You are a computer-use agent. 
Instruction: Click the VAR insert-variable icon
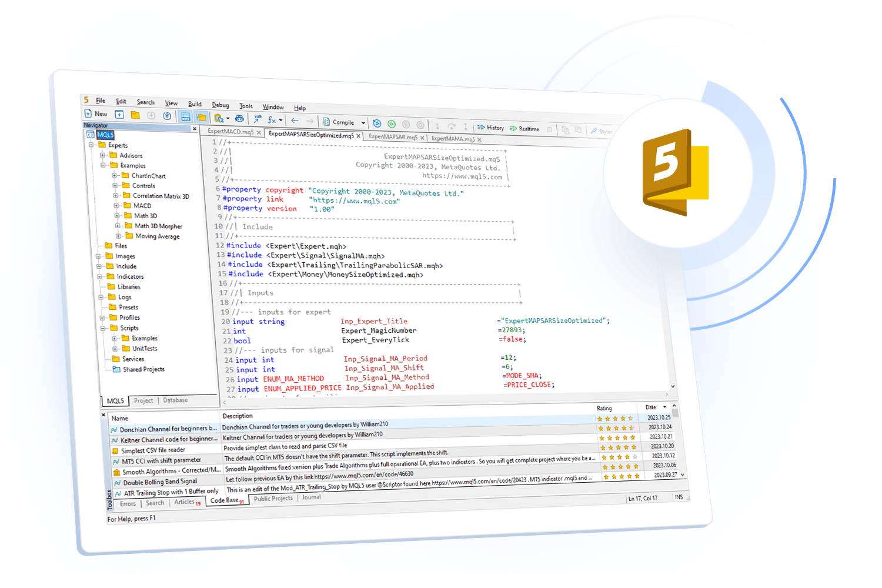257,119
